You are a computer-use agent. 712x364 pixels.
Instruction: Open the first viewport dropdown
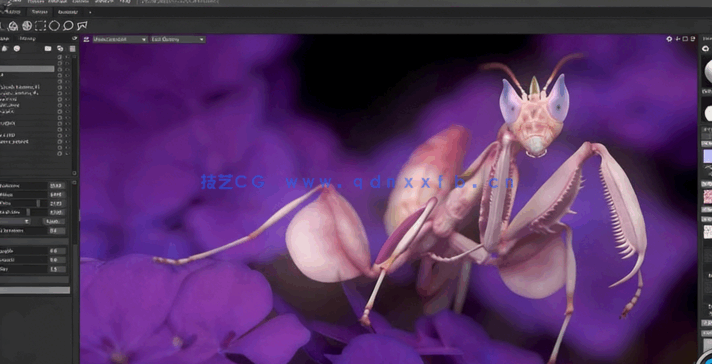[120, 39]
